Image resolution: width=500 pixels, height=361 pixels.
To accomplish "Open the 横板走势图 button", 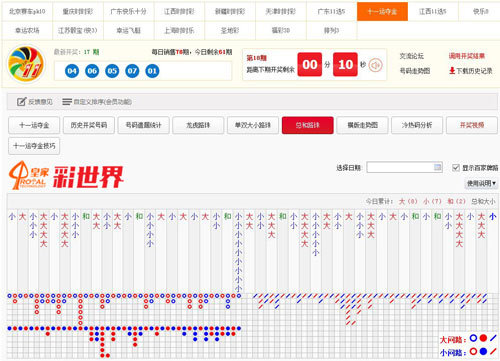I will [362, 125].
